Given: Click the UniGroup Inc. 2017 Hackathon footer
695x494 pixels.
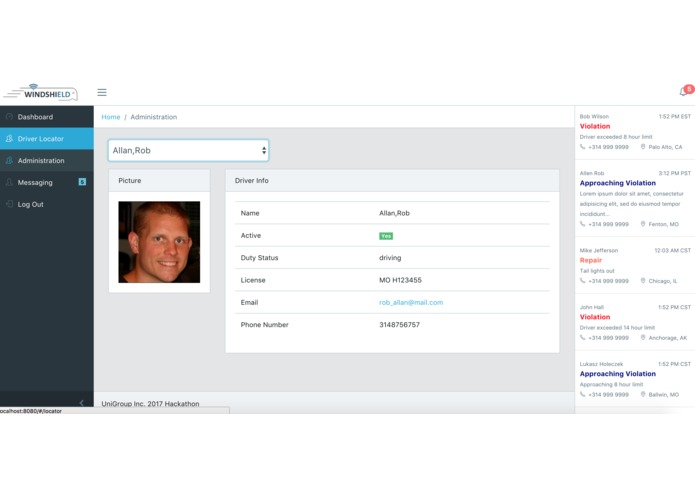Looking at the screenshot, I should (150, 404).
